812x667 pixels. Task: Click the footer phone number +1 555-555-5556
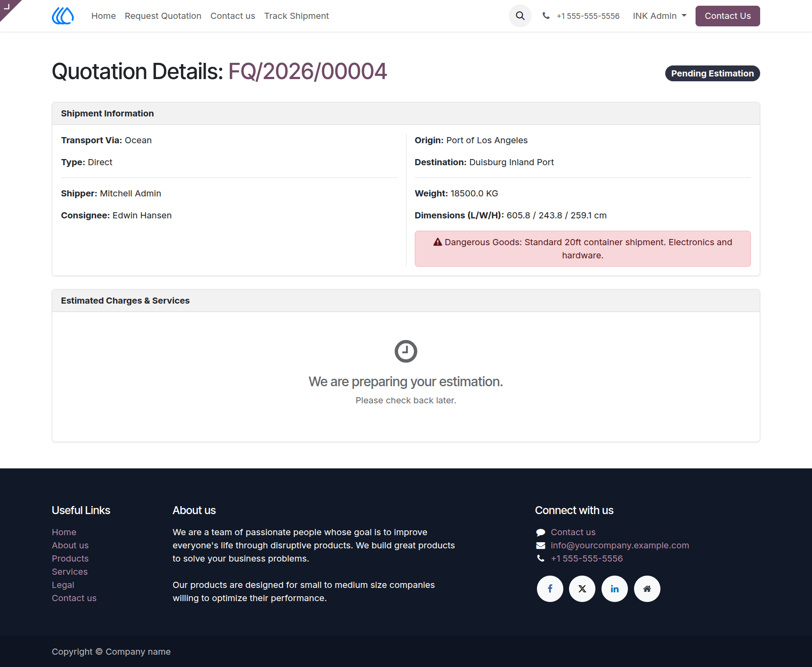coord(587,558)
